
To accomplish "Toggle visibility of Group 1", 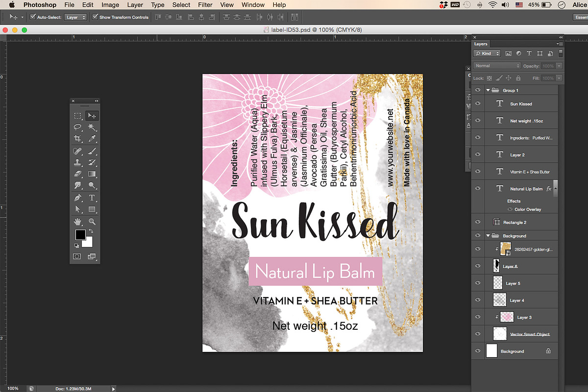I will (478, 90).
